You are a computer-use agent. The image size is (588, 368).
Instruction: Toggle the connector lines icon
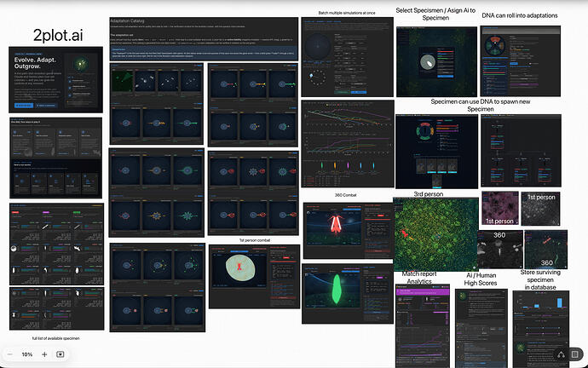point(561,354)
